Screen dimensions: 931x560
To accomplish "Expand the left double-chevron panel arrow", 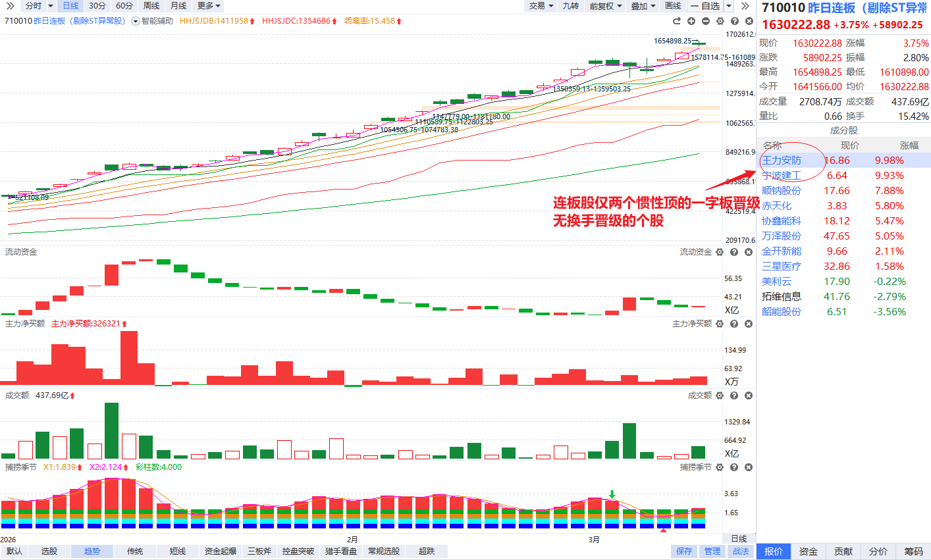I will [10, 6].
